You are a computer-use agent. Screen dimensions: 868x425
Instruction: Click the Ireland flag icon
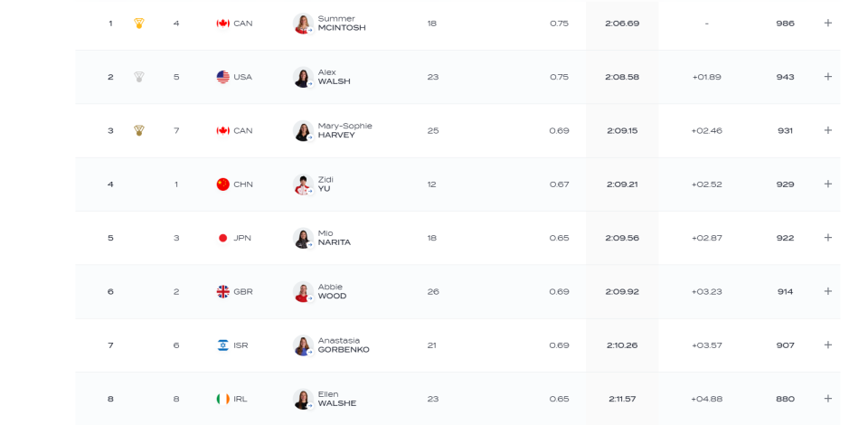223,399
